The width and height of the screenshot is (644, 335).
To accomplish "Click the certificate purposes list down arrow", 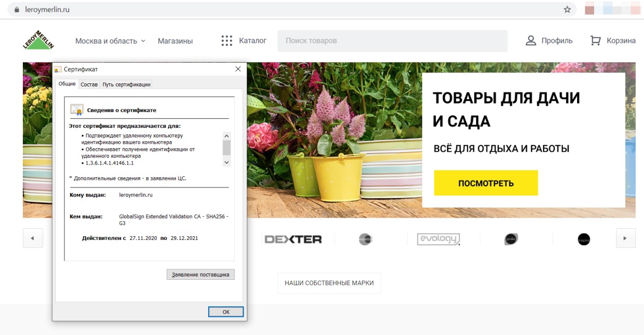I will (x=227, y=162).
